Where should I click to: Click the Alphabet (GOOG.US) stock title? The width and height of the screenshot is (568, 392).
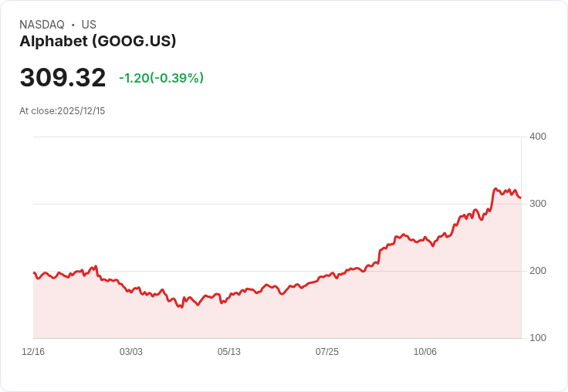click(98, 42)
